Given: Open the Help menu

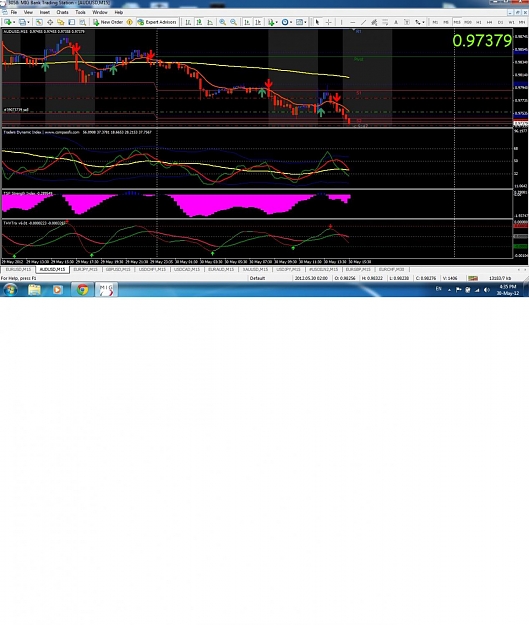Looking at the screenshot, I should 118,12.
